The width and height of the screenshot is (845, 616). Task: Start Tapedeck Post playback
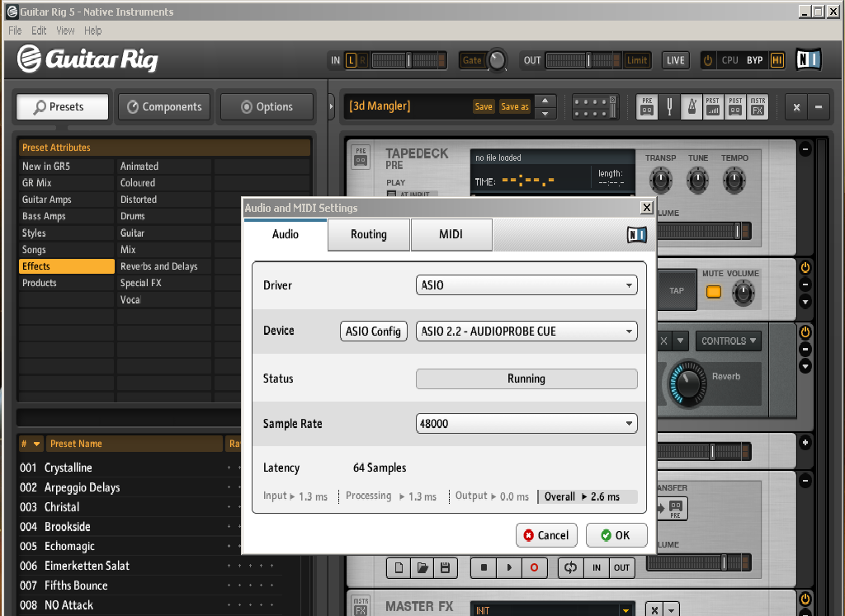[509, 567]
